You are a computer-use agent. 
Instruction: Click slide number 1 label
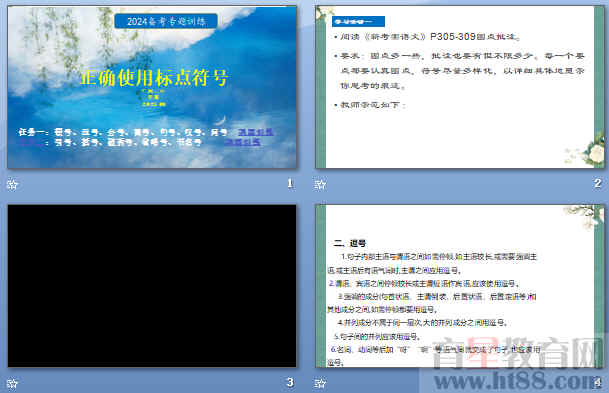point(290,183)
